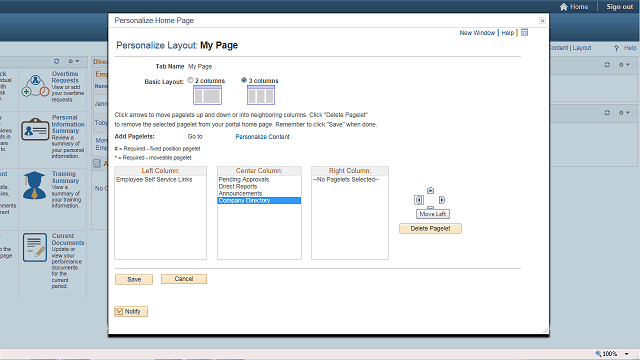Click the Home icon in top bar
This screenshot has width=640, height=360.
pyautogui.click(x=564, y=7)
